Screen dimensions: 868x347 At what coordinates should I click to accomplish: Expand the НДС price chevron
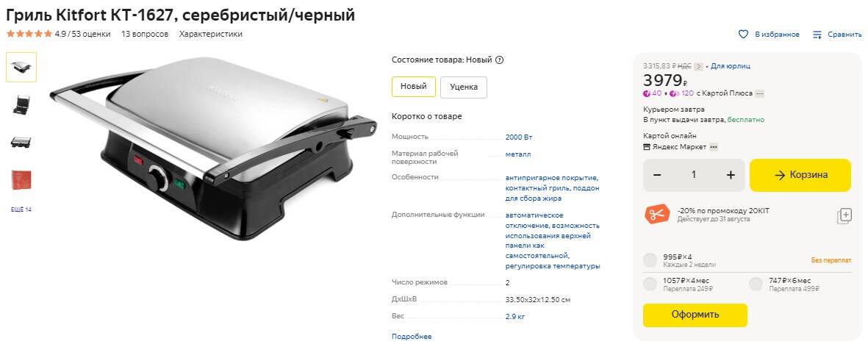tap(699, 66)
